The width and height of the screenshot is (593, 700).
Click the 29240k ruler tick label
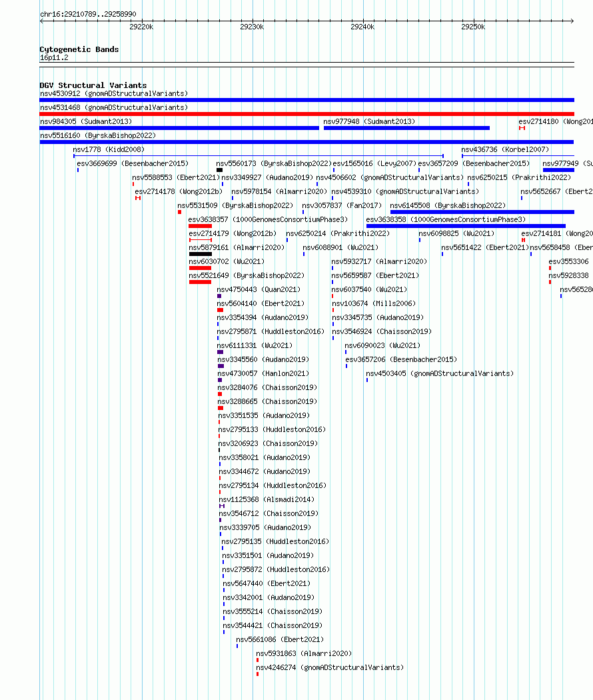click(362, 27)
